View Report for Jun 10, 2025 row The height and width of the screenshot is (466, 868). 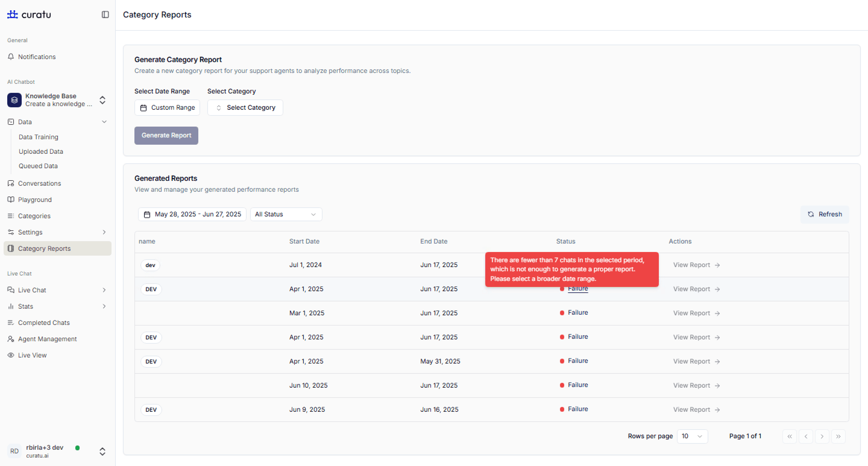[x=696, y=386]
